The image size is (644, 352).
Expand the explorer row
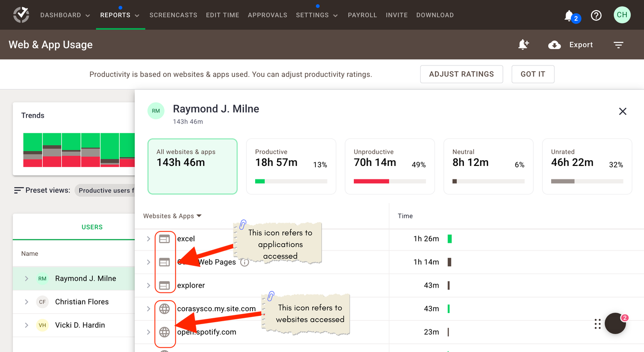point(148,286)
